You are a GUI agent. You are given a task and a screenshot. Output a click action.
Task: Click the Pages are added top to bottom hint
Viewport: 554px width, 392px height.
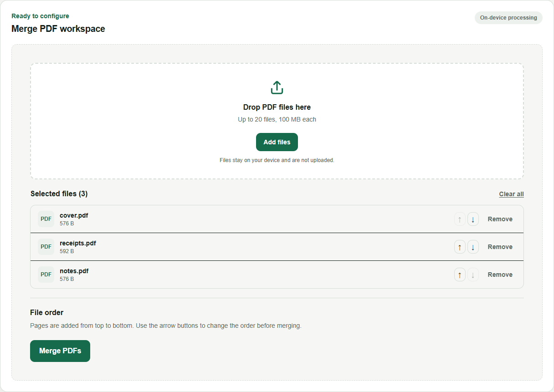[x=166, y=326]
